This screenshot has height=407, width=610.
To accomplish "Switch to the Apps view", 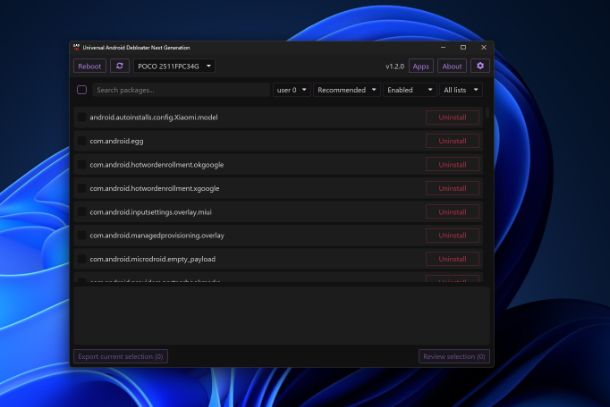I will click(421, 66).
